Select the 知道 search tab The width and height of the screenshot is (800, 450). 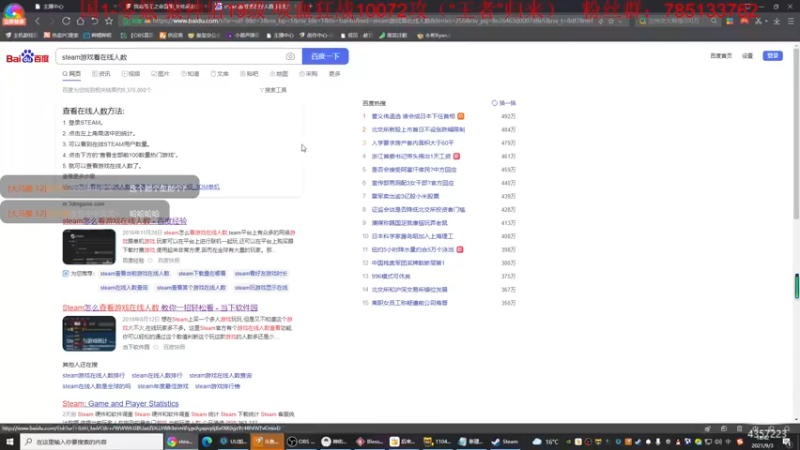point(190,74)
